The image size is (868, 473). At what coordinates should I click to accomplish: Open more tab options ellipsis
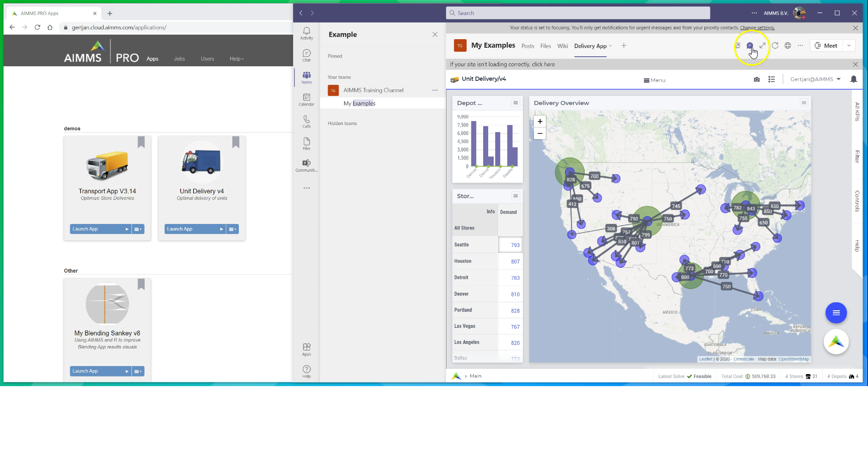[800, 46]
